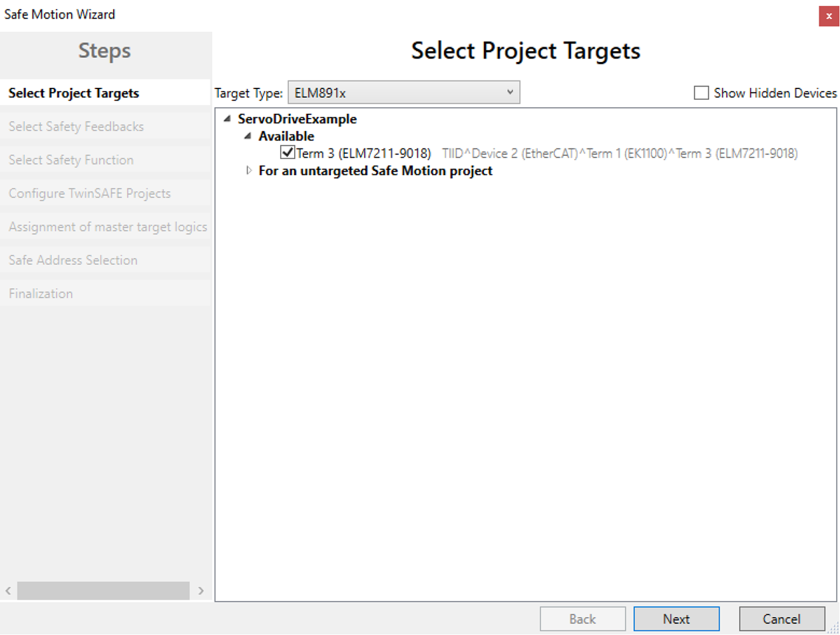Open Assignment of master target logics step
This screenshot has width=840, height=635.
click(x=105, y=226)
